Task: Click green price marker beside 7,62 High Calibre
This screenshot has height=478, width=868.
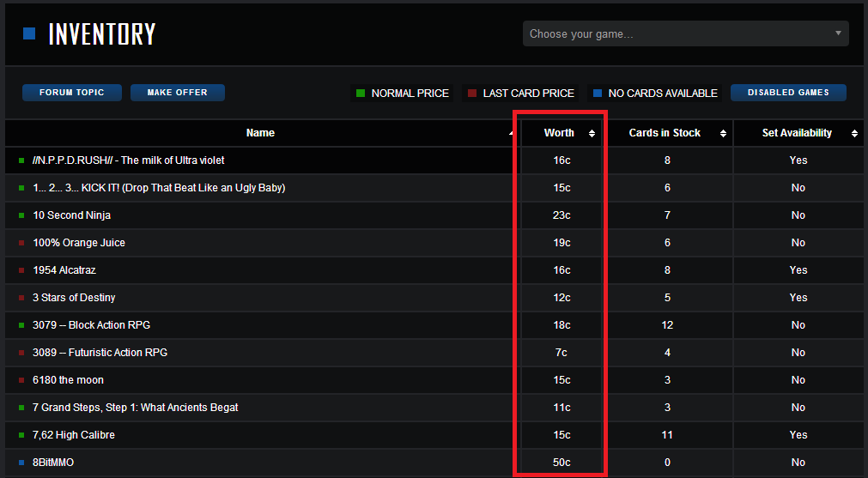Action: 21,435
